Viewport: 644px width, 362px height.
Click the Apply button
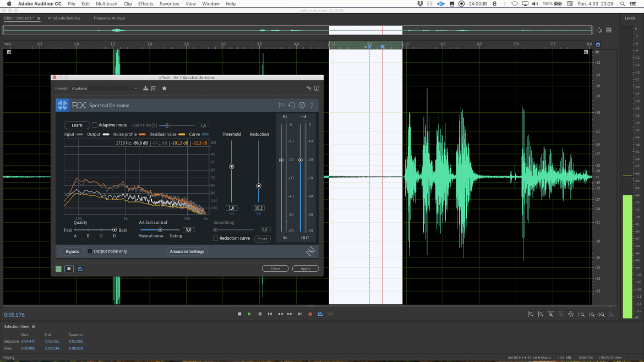pyautogui.click(x=305, y=268)
